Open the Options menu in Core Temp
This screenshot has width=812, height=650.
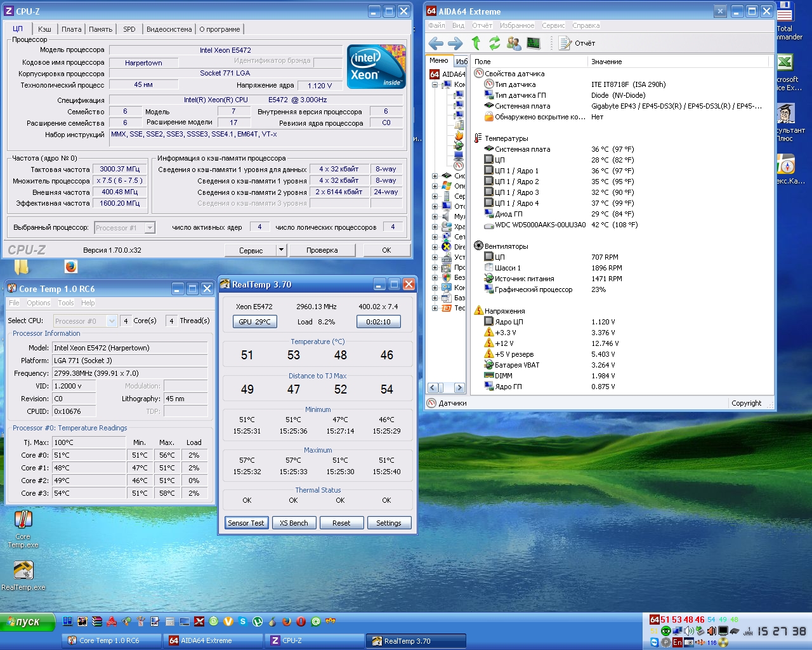[x=38, y=303]
